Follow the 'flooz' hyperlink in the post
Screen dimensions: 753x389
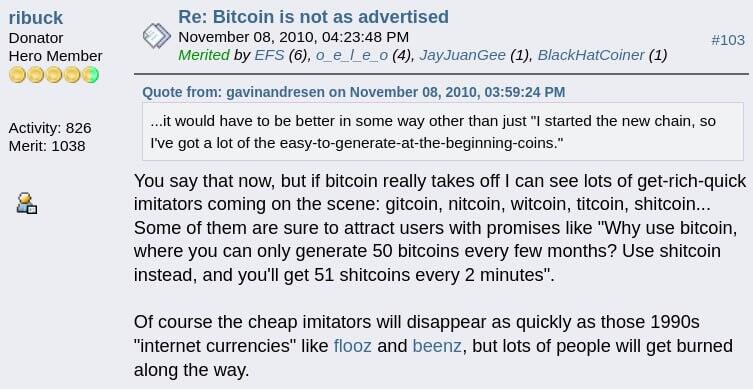(352, 346)
